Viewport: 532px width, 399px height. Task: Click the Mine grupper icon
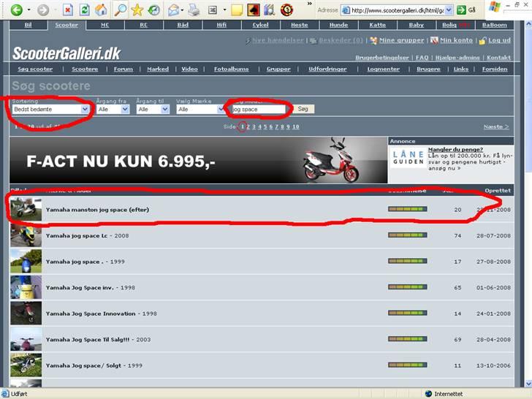pyautogui.click(x=373, y=40)
